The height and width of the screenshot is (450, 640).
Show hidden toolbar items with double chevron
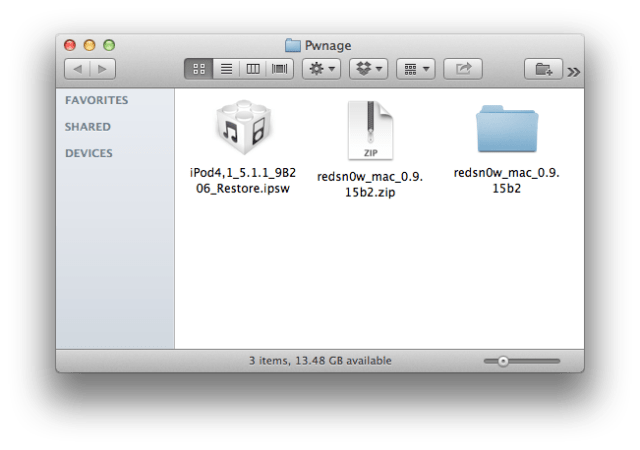coord(573,72)
